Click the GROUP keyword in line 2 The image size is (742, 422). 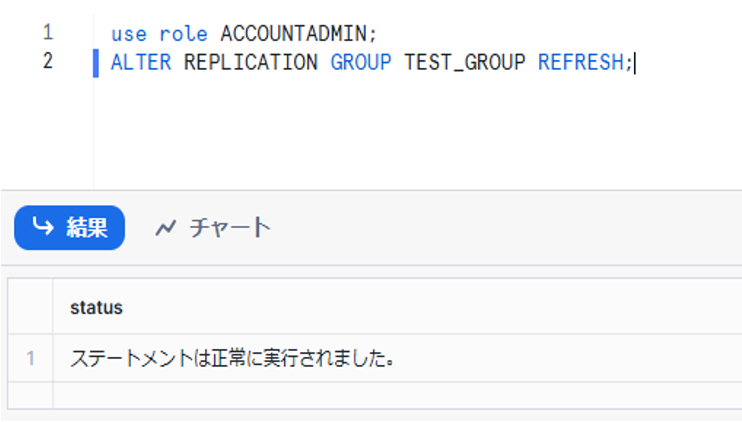click(361, 62)
